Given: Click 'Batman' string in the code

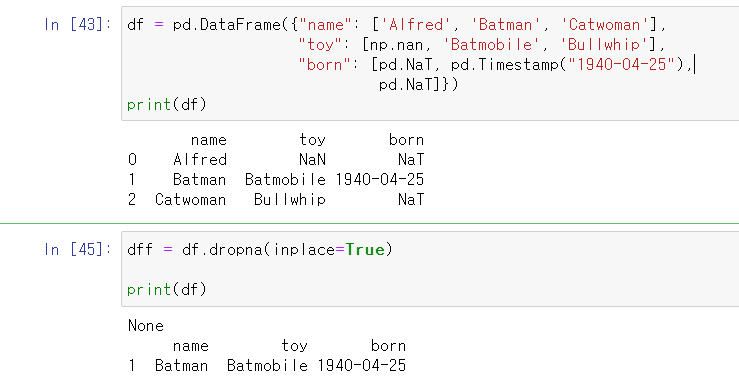Looking at the screenshot, I should click(507, 24).
